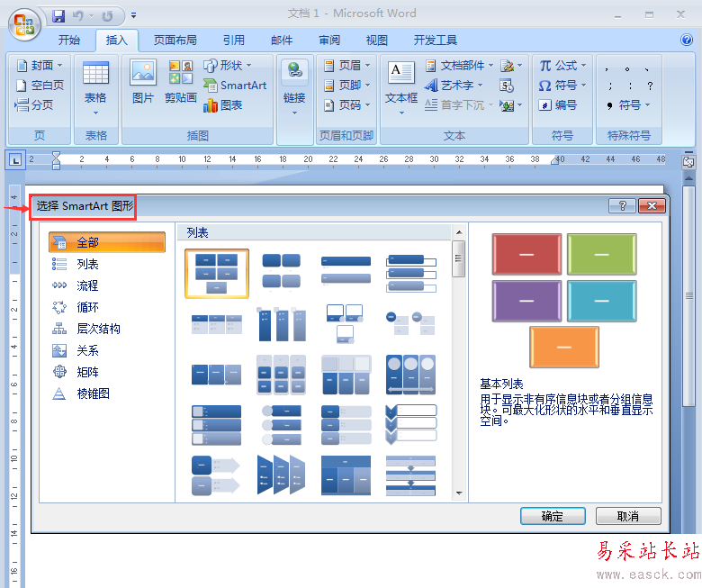Insert 编号 number
This screenshot has height=588, width=702.
(558, 104)
